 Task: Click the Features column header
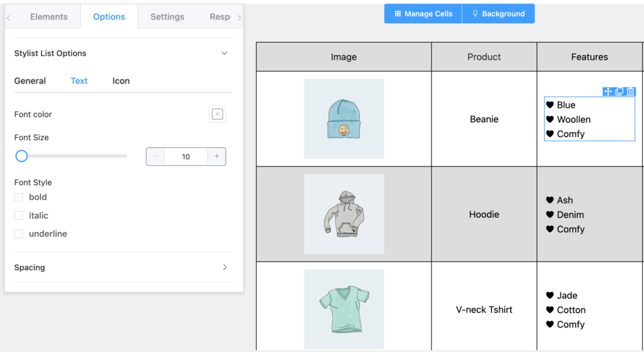(589, 57)
